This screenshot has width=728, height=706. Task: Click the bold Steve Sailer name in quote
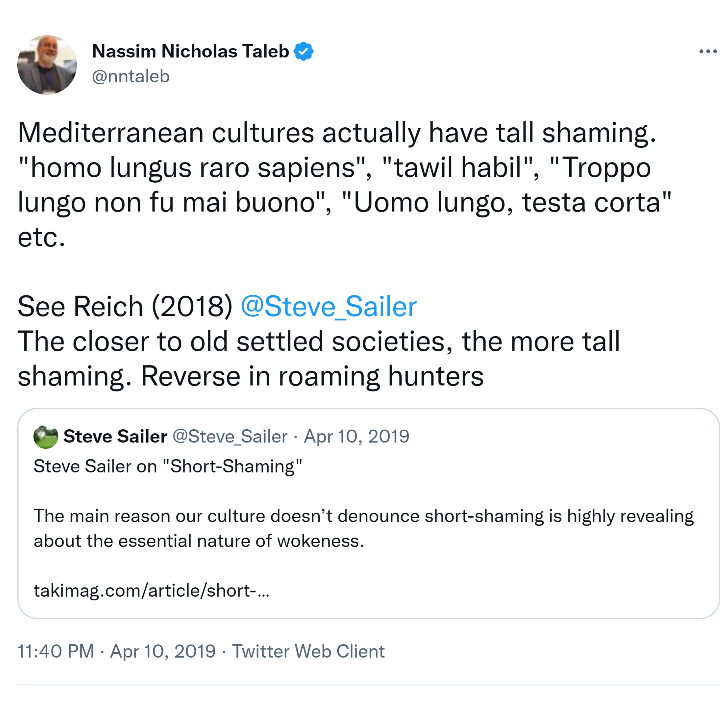point(115,436)
